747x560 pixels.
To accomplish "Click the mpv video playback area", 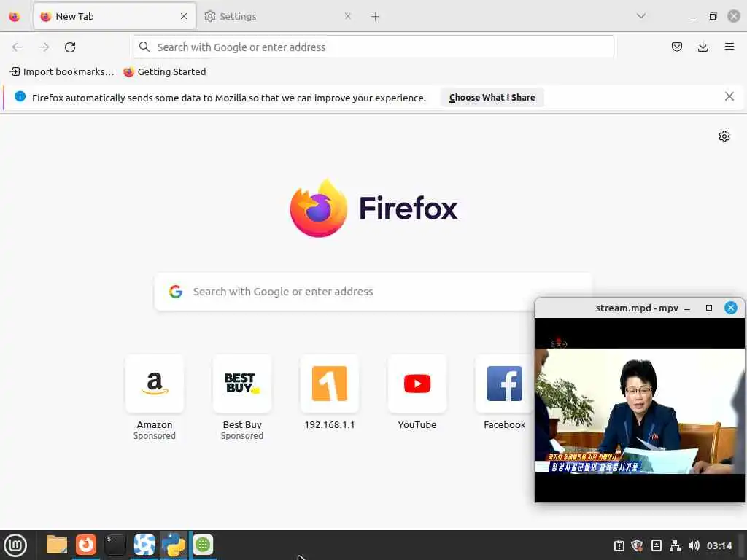I will pos(639,411).
